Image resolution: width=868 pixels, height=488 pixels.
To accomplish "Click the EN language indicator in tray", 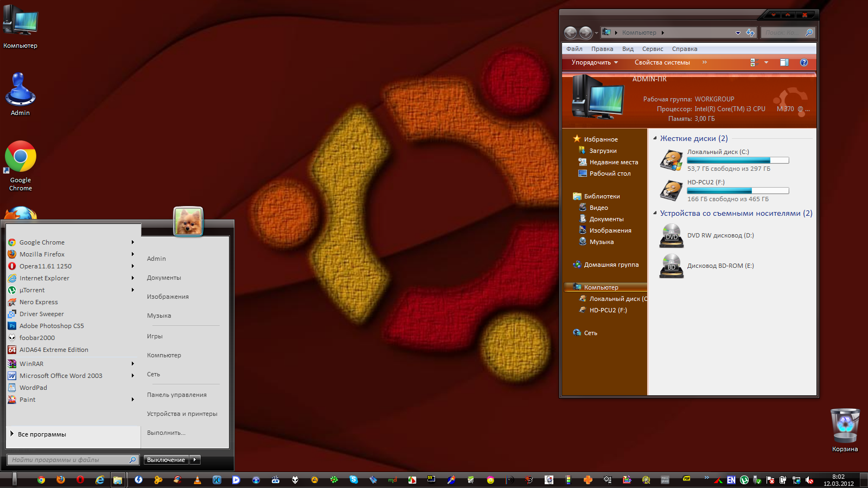I will 731,480.
